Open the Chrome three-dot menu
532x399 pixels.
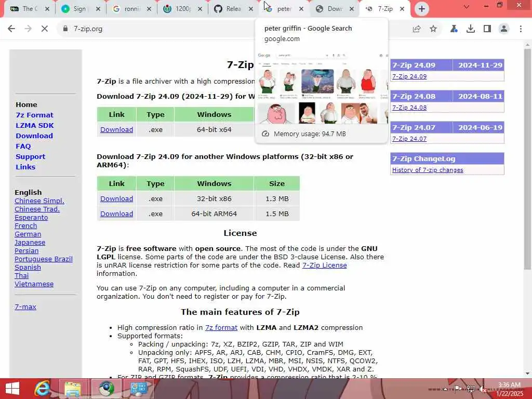[x=521, y=29]
